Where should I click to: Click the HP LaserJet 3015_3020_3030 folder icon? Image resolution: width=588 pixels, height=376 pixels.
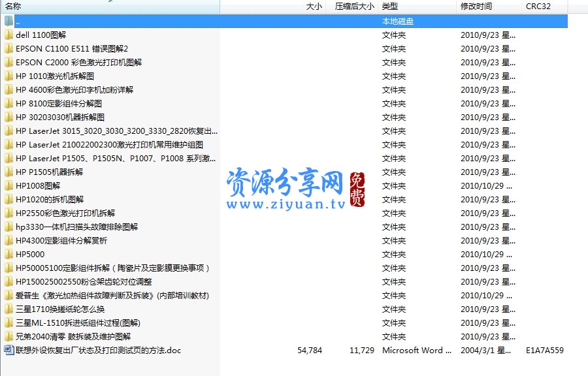point(8,131)
